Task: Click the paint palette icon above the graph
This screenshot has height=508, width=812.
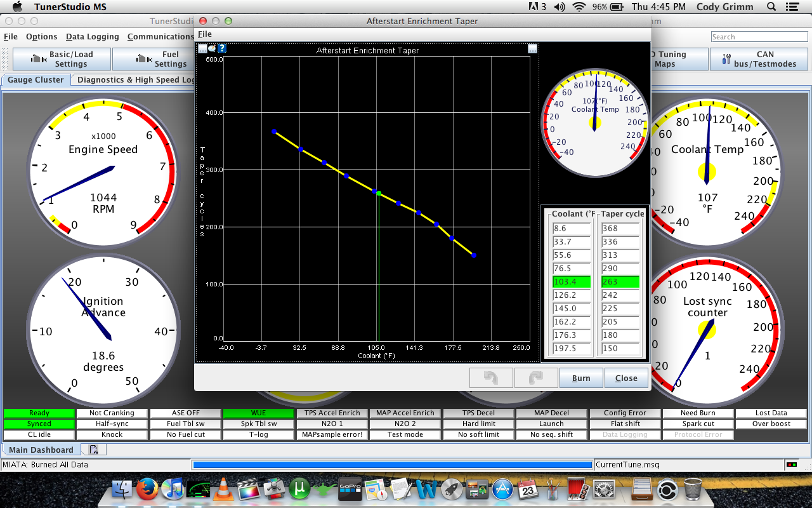Action: tap(212, 48)
